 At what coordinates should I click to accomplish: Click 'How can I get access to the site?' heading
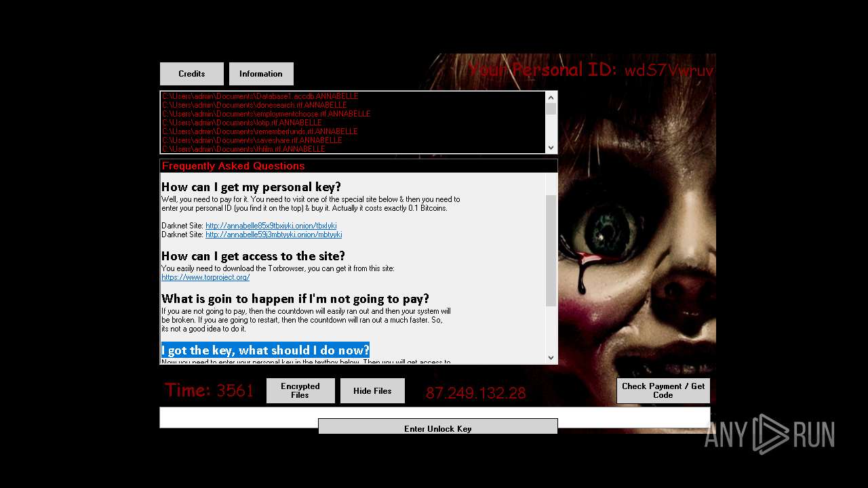coord(253,256)
